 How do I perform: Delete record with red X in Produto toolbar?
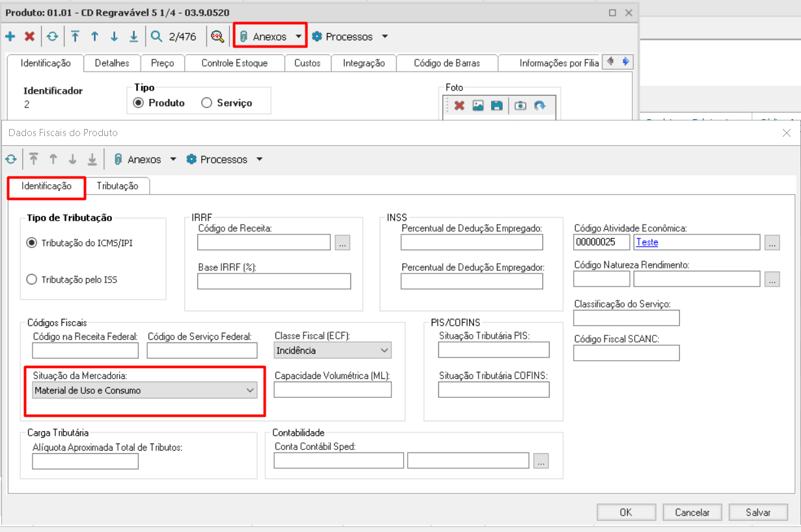pyautogui.click(x=29, y=36)
